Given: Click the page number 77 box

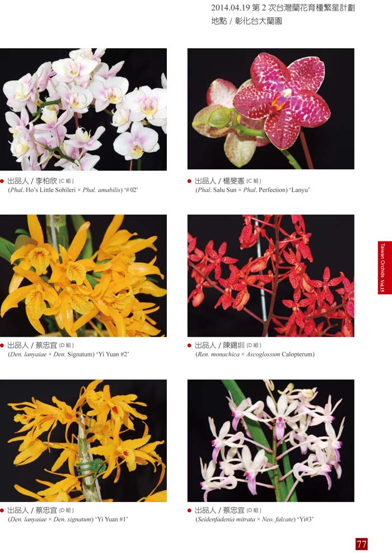Looking at the screenshot, I should point(361,544).
